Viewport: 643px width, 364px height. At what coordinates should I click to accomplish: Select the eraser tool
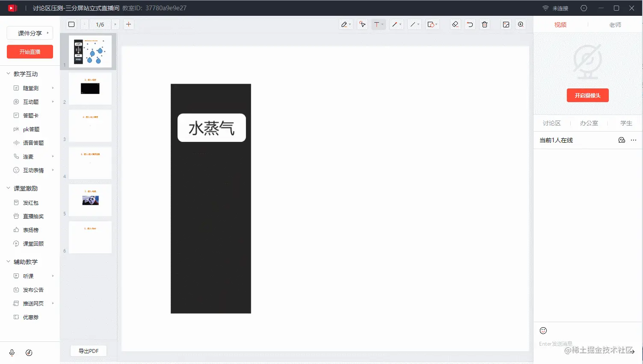[x=455, y=24]
